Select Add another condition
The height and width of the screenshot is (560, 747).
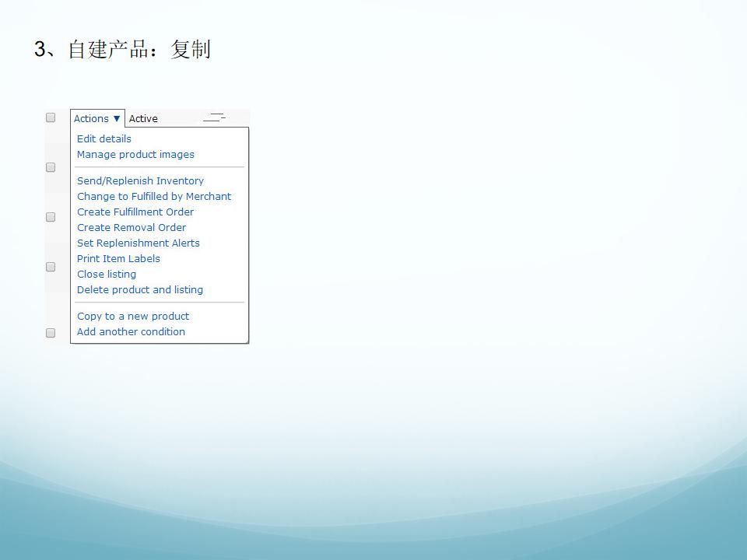tap(131, 332)
